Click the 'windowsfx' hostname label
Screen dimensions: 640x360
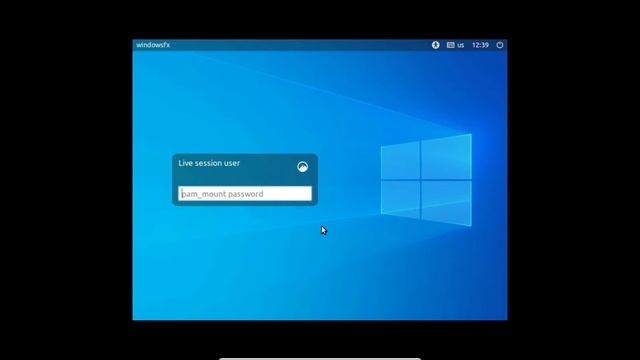click(153, 45)
